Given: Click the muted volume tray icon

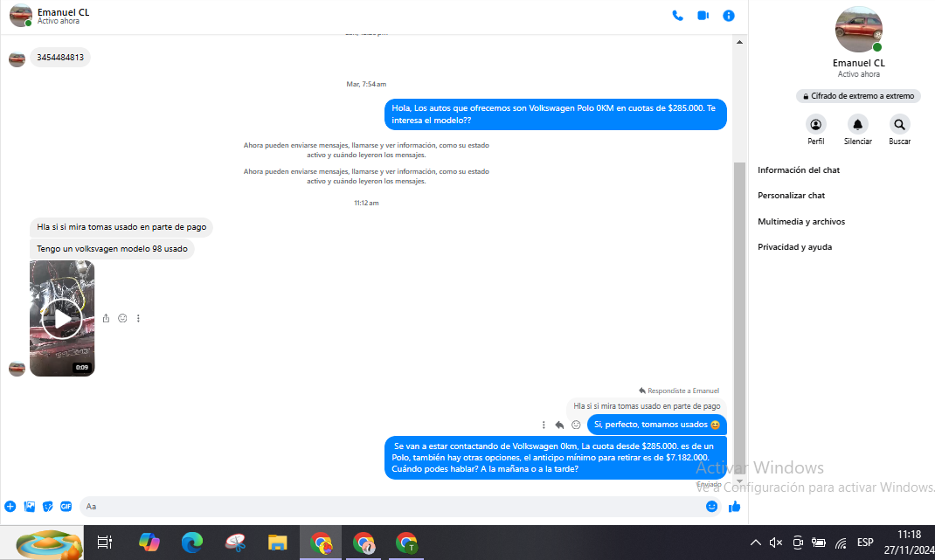Looking at the screenshot, I should click(776, 543).
